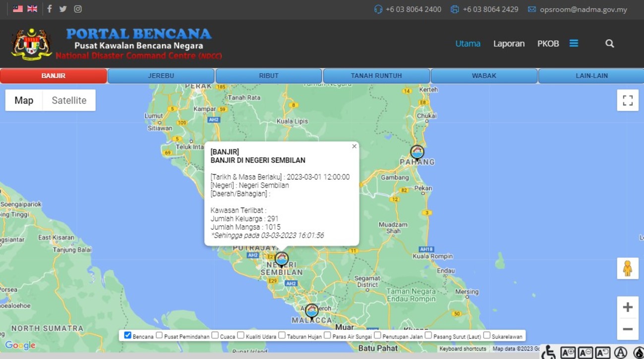The image size is (644, 359).
Task: Click the Pahang flood marker
Action: pyautogui.click(x=417, y=153)
